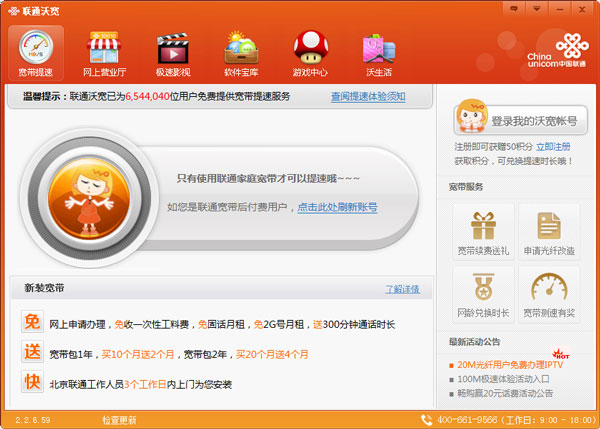Click the 快 badge icon
600x429 pixels.
[33, 382]
